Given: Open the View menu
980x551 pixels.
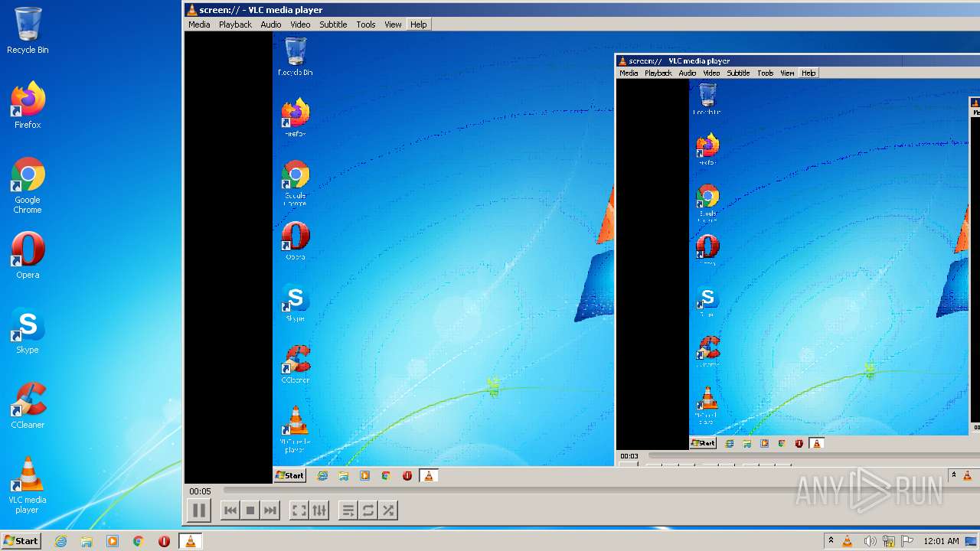Looking at the screenshot, I should click(x=393, y=24).
